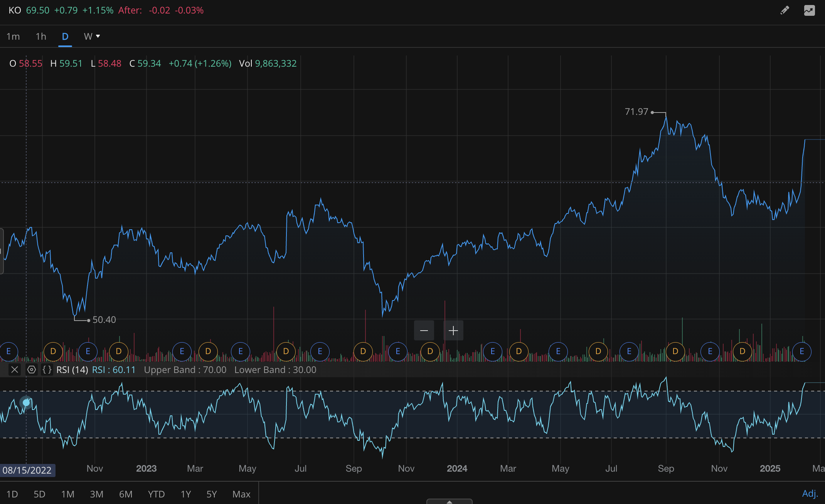Zoom out chart with minus button
The width and height of the screenshot is (825, 504).
(424, 331)
